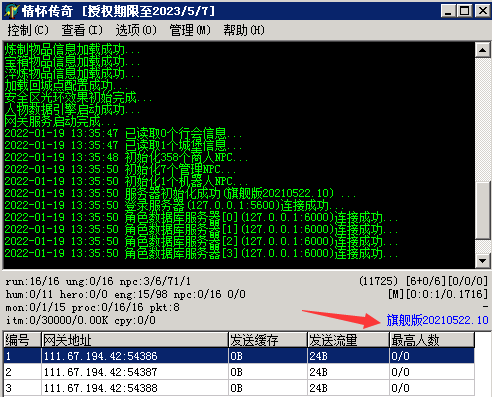Select gateway row 111.67.194.42:54386
The image size is (492, 397).
[x=239, y=356]
